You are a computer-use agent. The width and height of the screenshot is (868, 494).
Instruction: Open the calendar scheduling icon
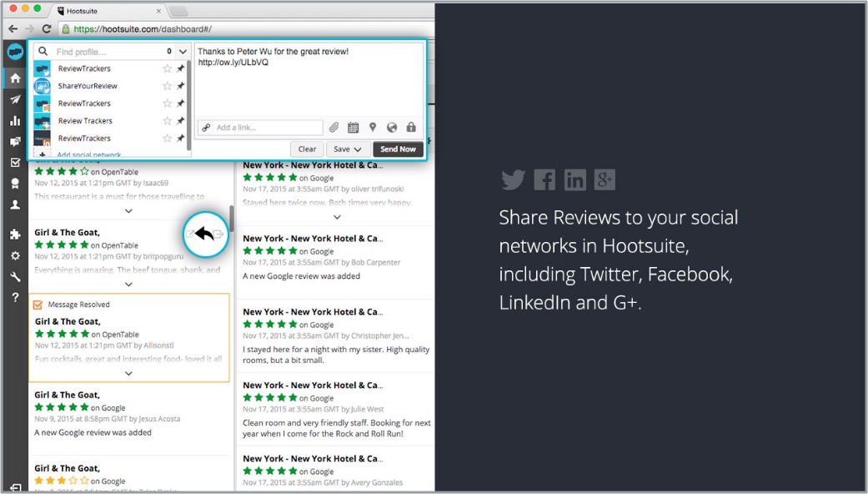pyautogui.click(x=354, y=128)
